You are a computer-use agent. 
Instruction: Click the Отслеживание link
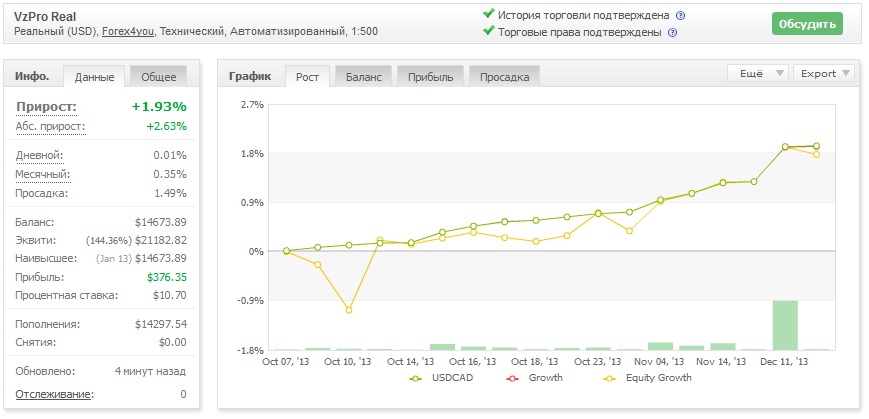(54, 395)
